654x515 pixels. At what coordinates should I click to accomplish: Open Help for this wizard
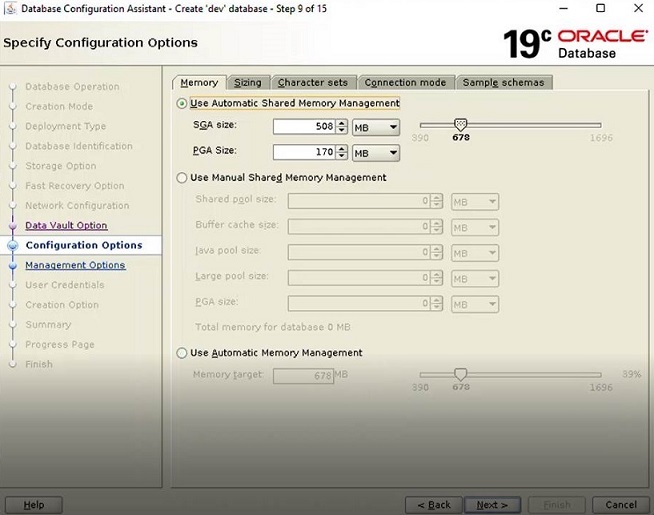[34, 505]
